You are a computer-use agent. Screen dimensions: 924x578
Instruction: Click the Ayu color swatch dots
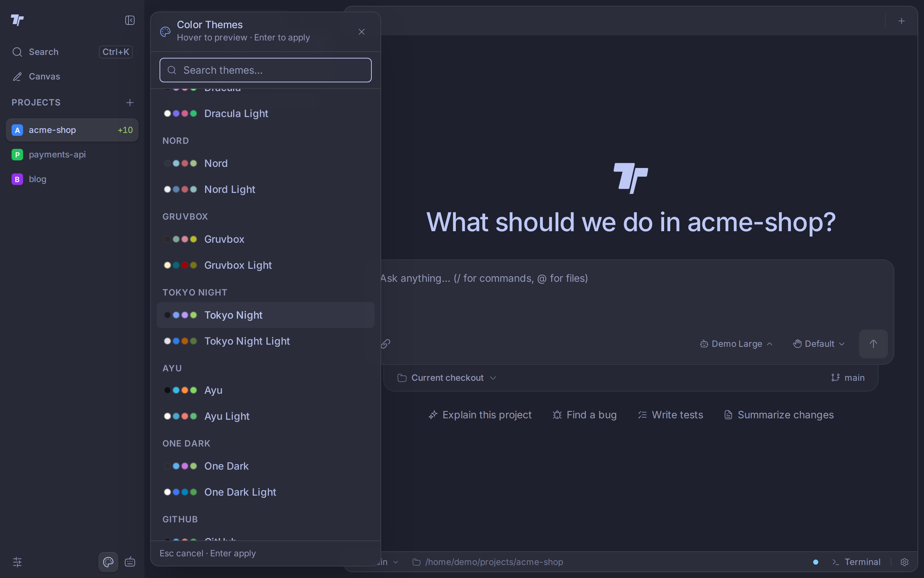pos(180,390)
